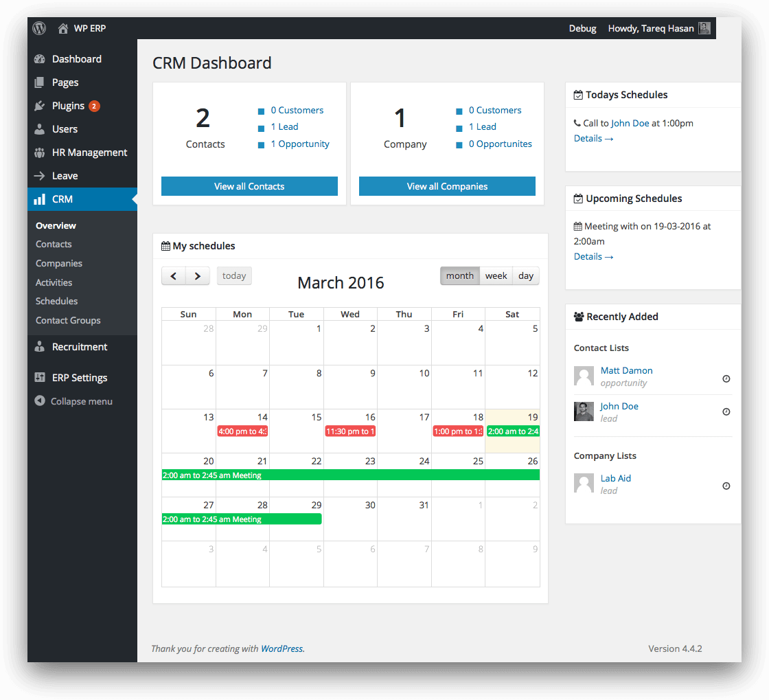Image resolution: width=769 pixels, height=700 pixels.
Task: Click View all Companies button
Action: tap(447, 186)
